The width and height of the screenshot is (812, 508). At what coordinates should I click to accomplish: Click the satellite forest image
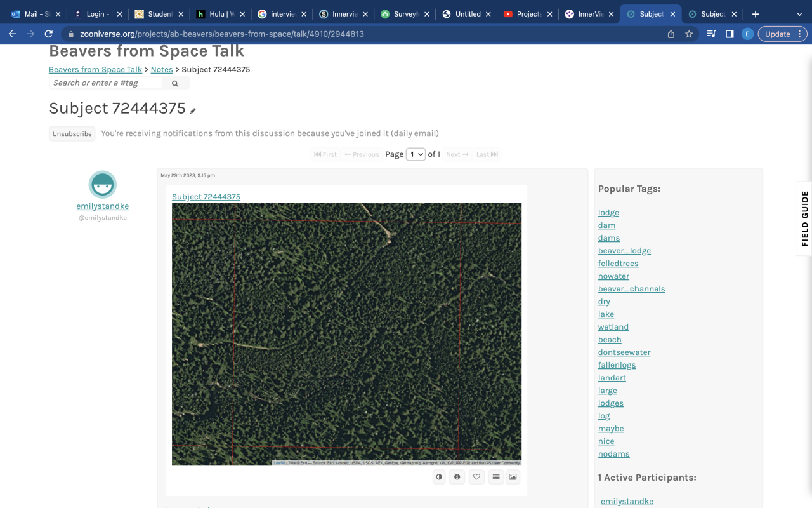tap(346, 334)
